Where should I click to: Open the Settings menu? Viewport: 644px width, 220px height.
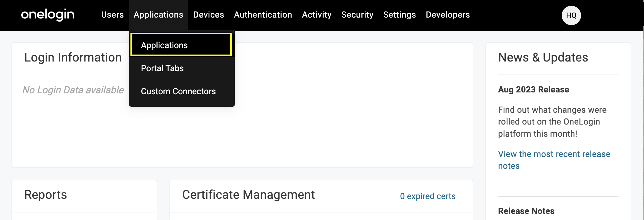[399, 15]
